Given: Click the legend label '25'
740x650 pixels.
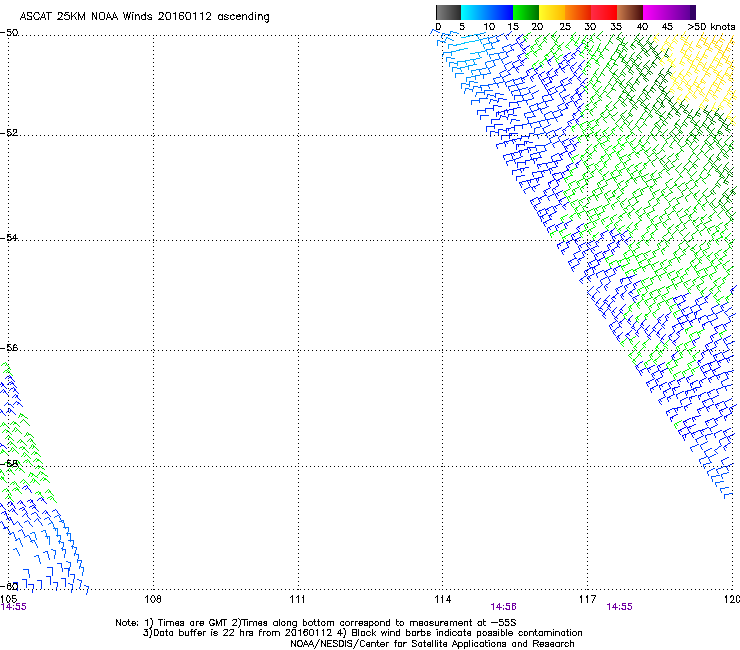Looking at the screenshot, I should point(565,27).
